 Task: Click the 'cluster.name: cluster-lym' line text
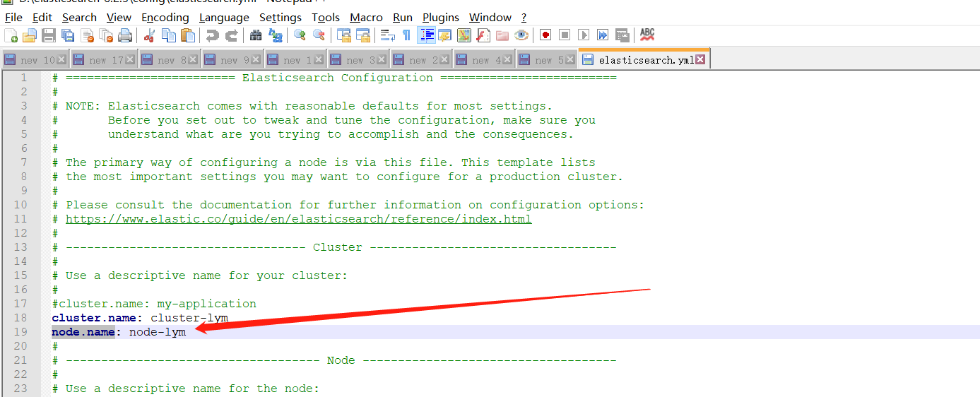[x=140, y=318]
